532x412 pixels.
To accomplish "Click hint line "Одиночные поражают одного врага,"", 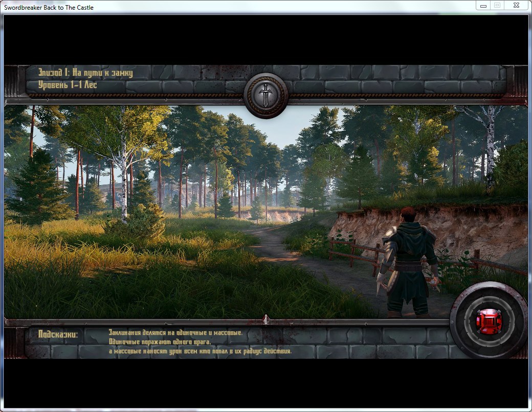I will (160, 342).
